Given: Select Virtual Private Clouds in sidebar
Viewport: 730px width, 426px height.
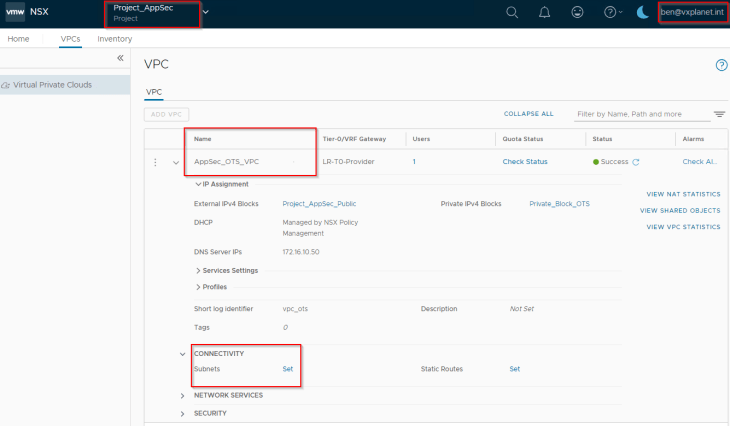Looking at the screenshot, I should click(65, 85).
